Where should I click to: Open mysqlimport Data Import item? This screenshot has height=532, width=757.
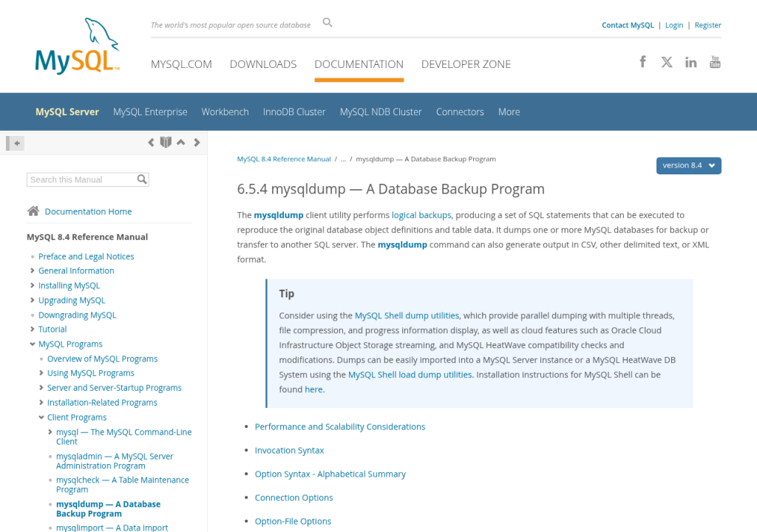pyautogui.click(x=112, y=528)
